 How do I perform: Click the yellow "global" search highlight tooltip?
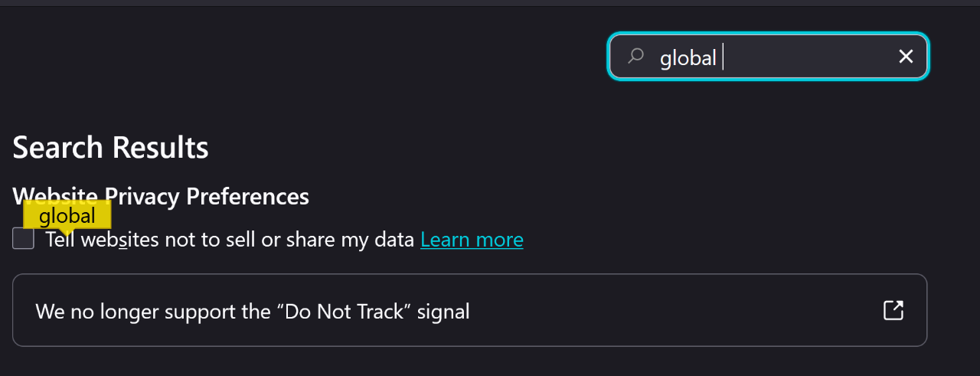(67, 216)
